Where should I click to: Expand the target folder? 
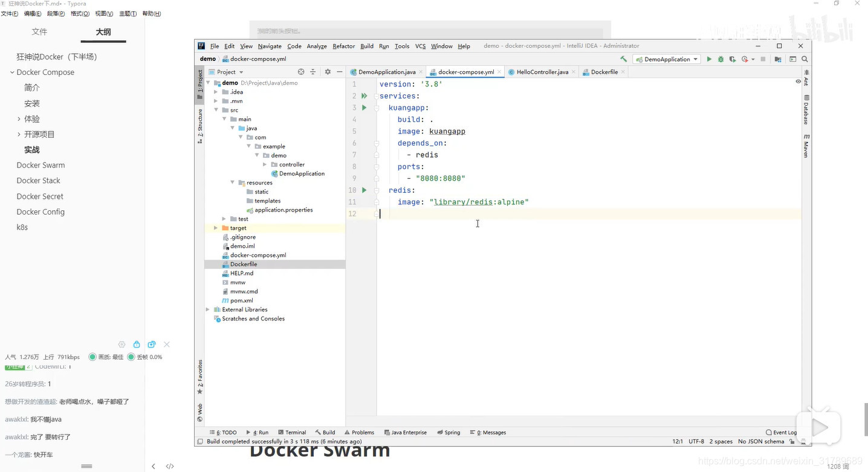coord(216,228)
